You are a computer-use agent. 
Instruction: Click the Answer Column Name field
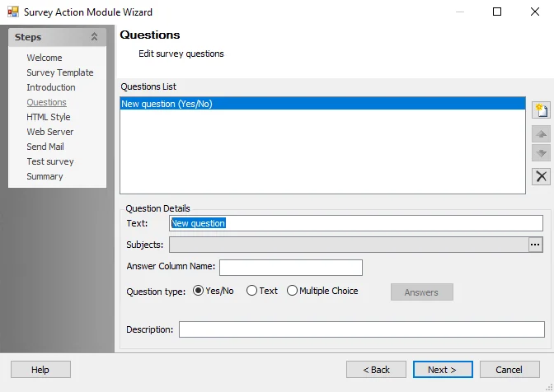291,268
